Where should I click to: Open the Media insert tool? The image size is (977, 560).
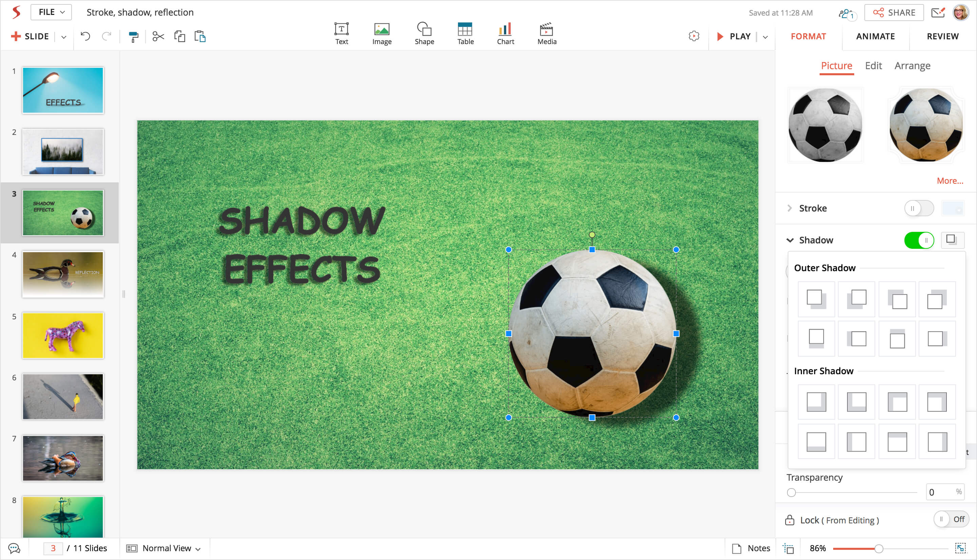click(547, 34)
